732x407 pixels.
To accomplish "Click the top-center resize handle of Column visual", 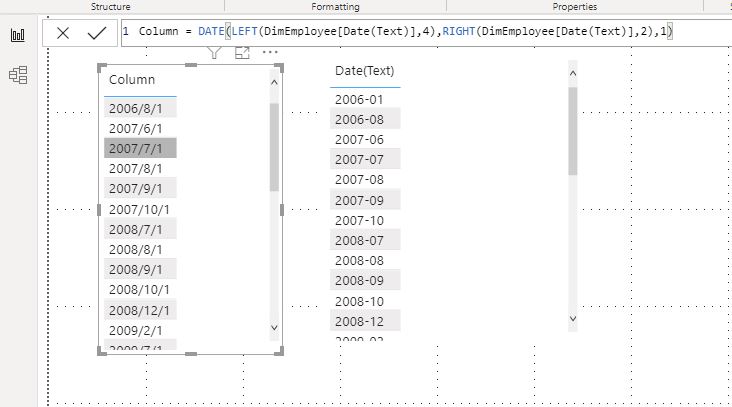I will (x=191, y=65).
